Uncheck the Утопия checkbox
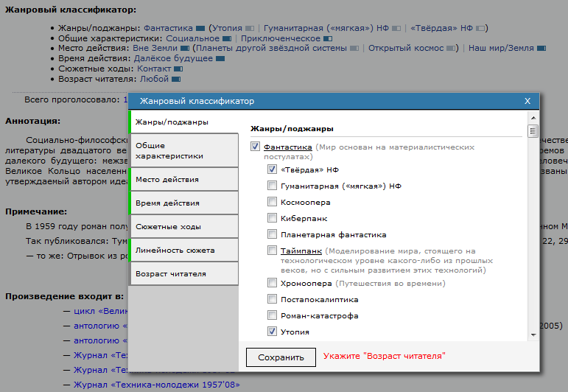568x392 pixels. [272, 332]
